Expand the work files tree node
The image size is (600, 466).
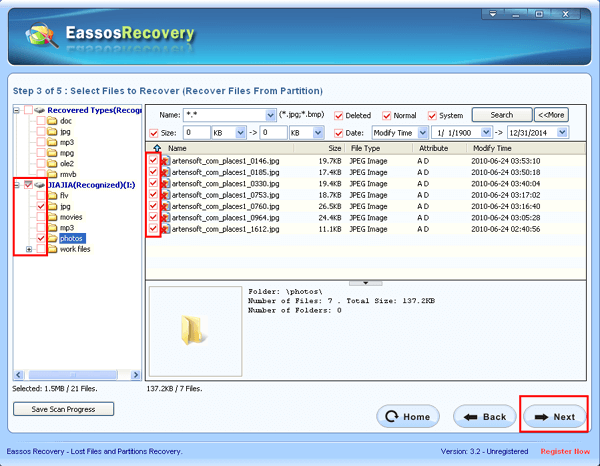click(x=29, y=249)
